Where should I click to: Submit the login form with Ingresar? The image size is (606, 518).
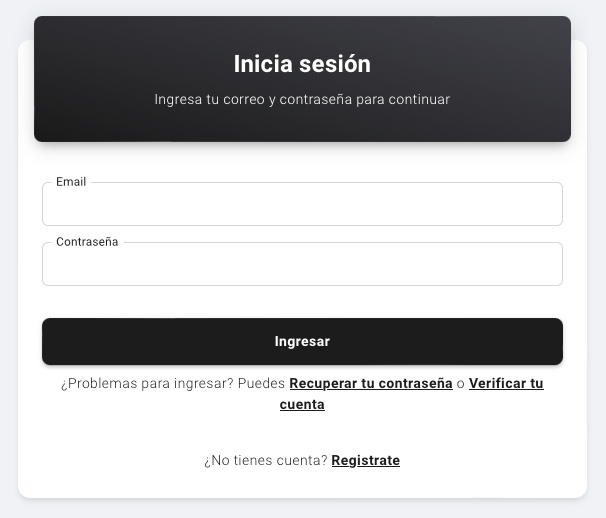(x=302, y=341)
